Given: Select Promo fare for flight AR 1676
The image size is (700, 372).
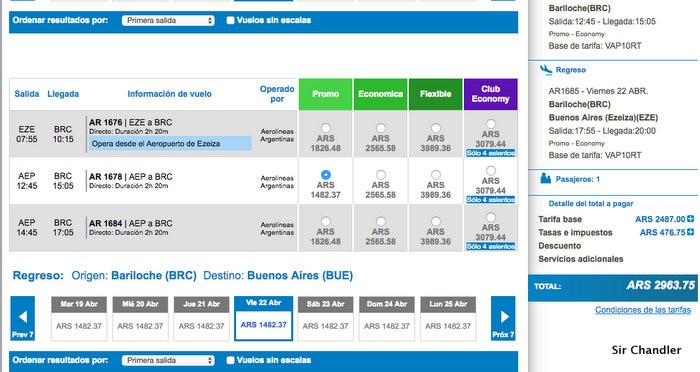Looking at the screenshot, I should pos(326,128).
